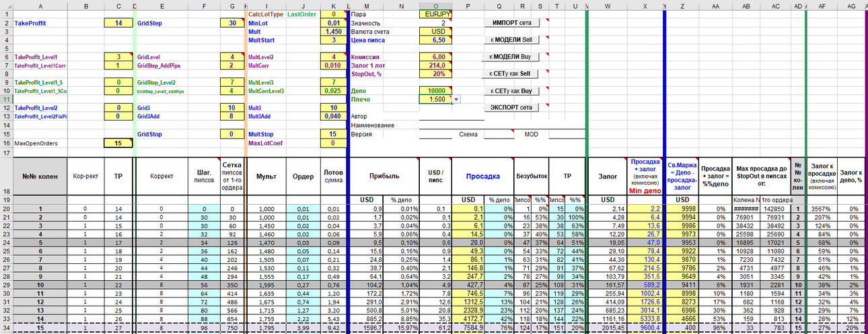868x334 pixels.
Task: Select the Залог 1 лот value 214,0
Action: 435,66
